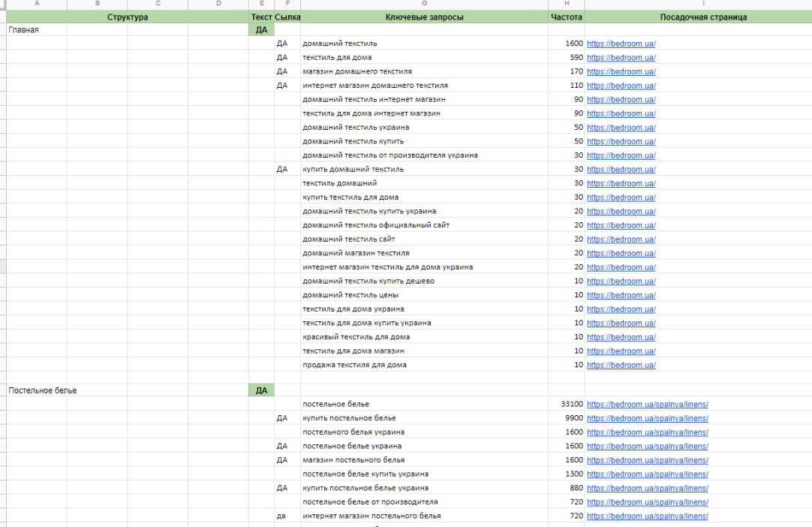Open linens link in 'купить постельное белье' row
812x527 pixels.
point(648,418)
